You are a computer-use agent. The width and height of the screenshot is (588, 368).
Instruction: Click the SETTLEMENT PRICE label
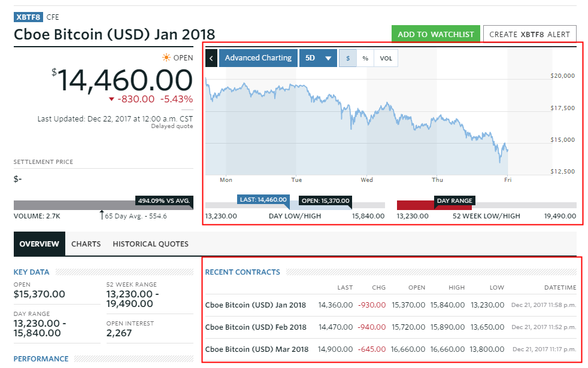44,162
